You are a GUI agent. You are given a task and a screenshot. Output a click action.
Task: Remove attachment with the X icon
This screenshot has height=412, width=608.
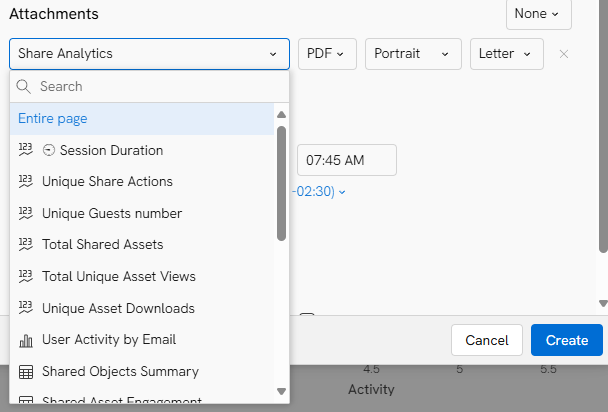click(x=564, y=54)
